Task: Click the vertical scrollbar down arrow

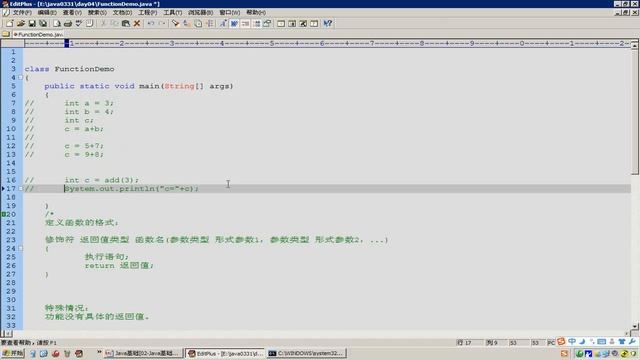Action: (x=635, y=326)
